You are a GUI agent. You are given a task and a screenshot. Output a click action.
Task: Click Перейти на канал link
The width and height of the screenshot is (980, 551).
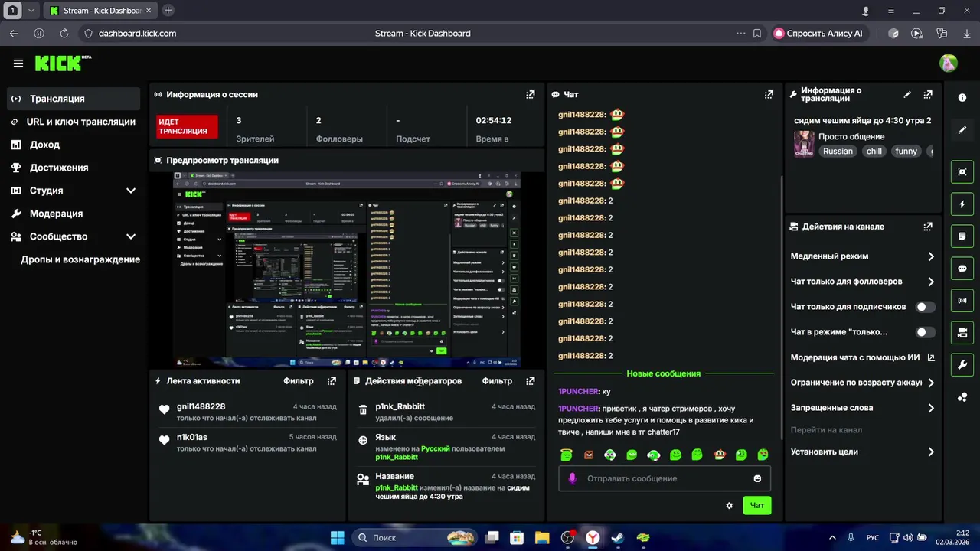(x=826, y=430)
